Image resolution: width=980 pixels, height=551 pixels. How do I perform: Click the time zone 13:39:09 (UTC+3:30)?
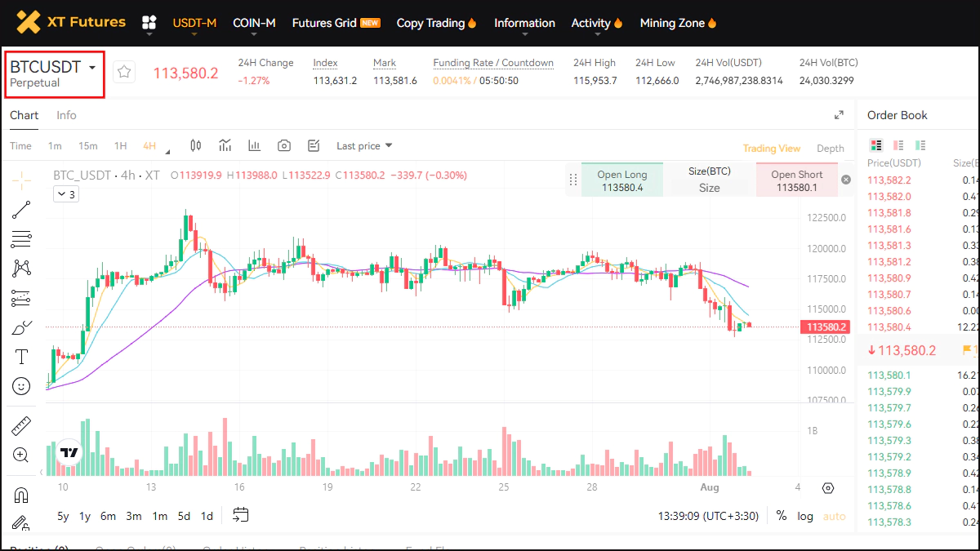(x=709, y=516)
